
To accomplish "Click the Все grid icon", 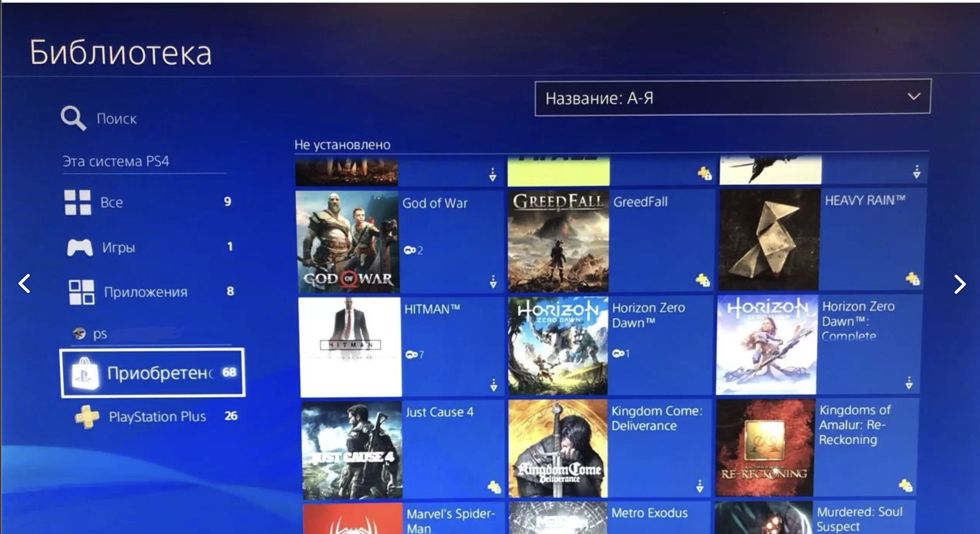I will click(x=78, y=202).
